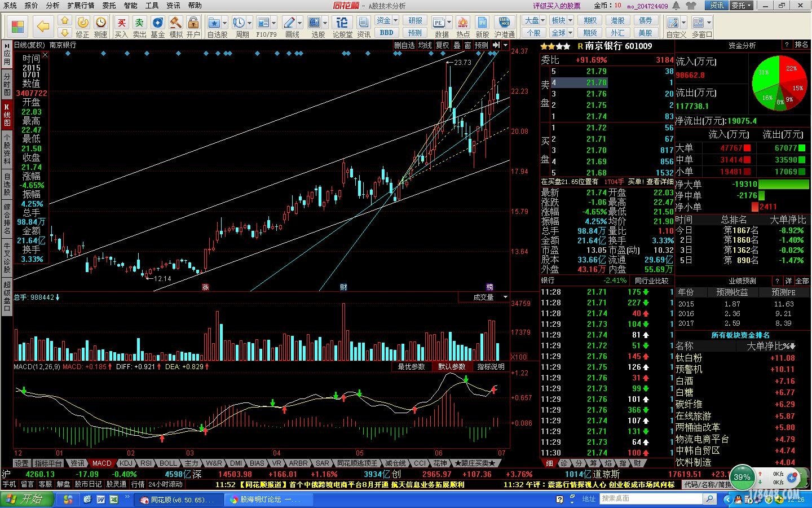
Task: Click the 周期 period clock icon
Action: pyautogui.click(x=239, y=23)
